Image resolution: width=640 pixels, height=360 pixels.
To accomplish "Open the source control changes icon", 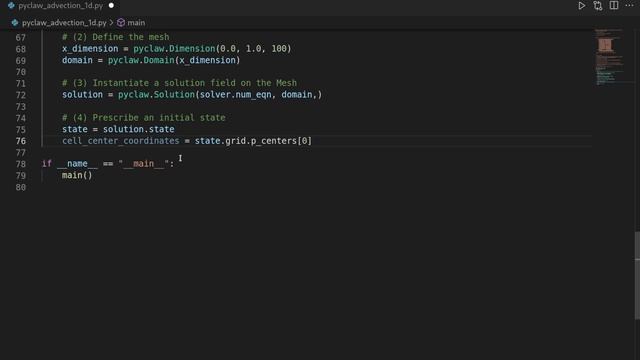I will coord(598,6).
